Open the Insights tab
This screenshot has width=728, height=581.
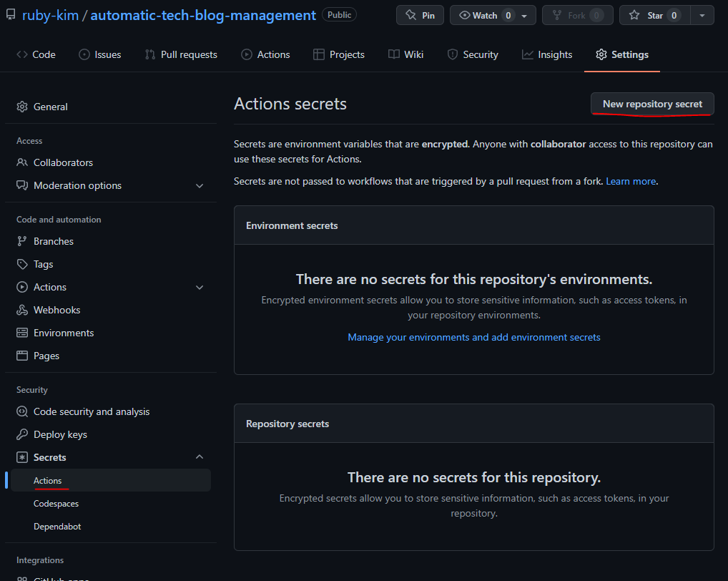(546, 54)
